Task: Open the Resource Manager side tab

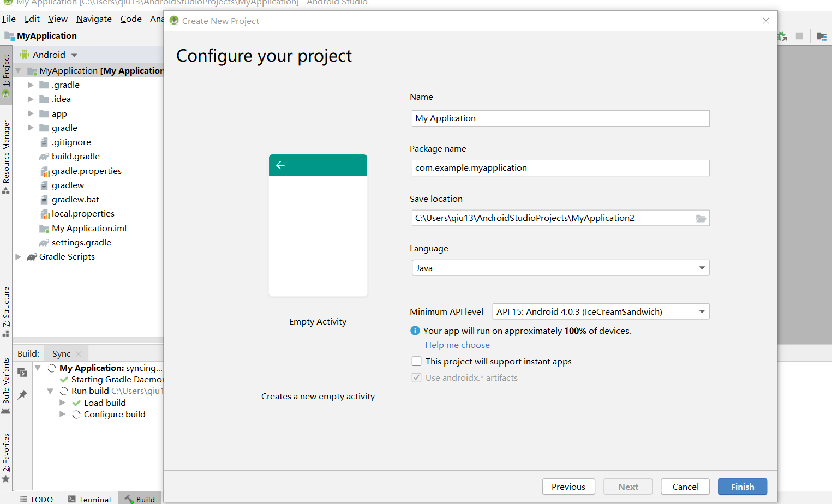Action: 6,157
